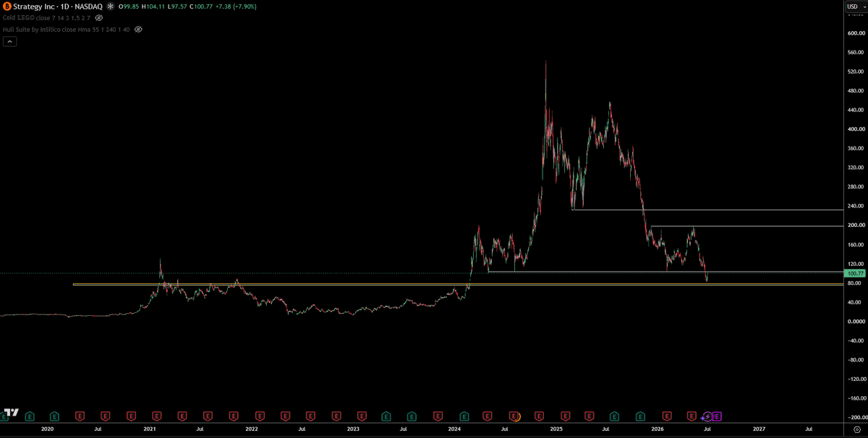This screenshot has width=868, height=438.
Task: Click the 2022 label on the time axis
Action: pos(252,429)
